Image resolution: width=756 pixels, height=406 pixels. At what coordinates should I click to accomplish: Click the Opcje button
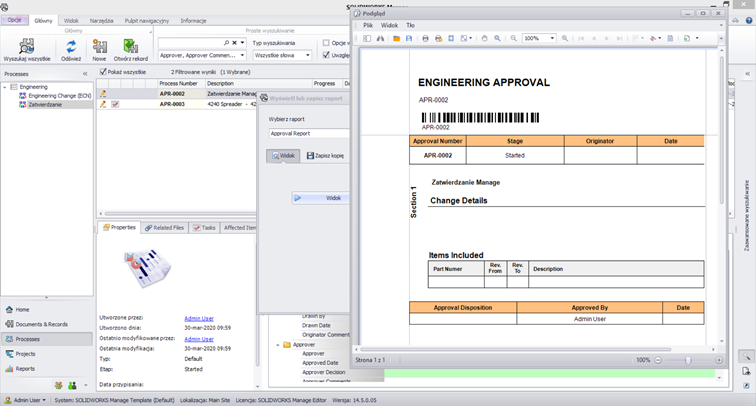point(14,20)
